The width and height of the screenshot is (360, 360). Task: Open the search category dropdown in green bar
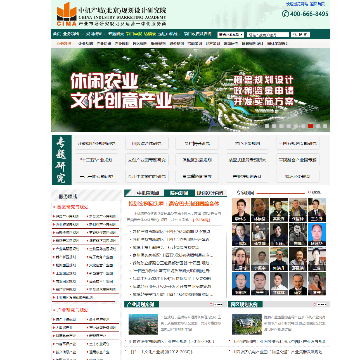click(231, 34)
